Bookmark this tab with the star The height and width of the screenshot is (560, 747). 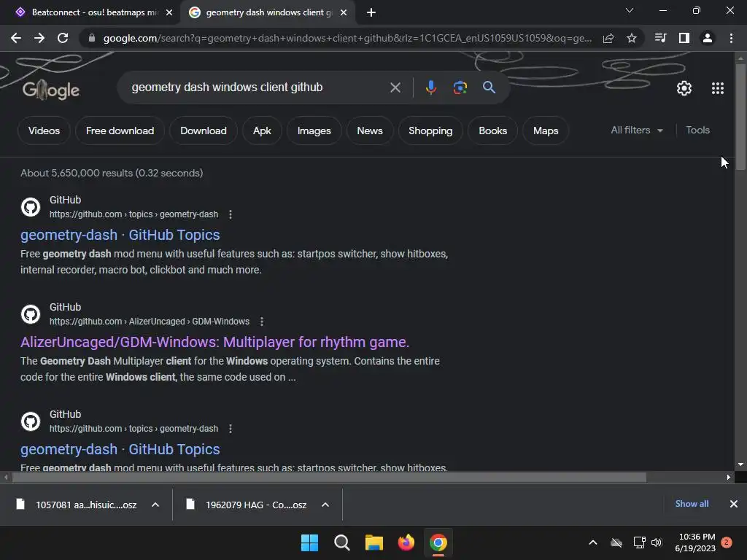pos(632,38)
